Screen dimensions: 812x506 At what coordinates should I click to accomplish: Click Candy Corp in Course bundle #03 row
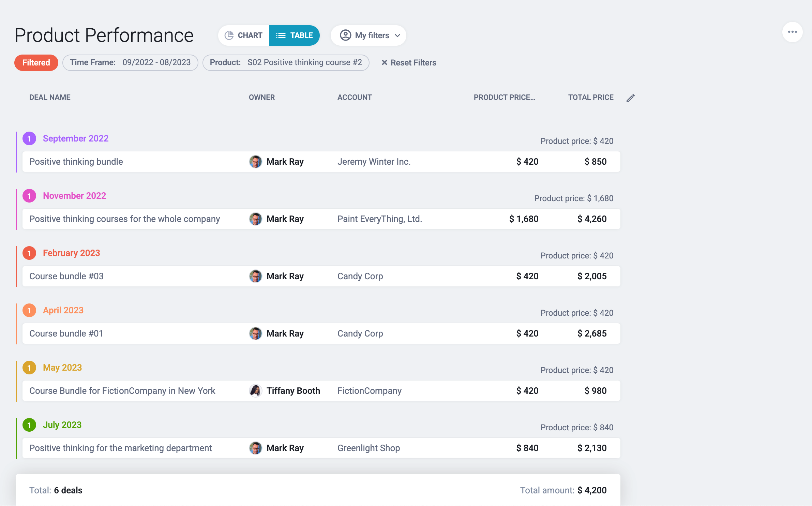[x=360, y=276]
